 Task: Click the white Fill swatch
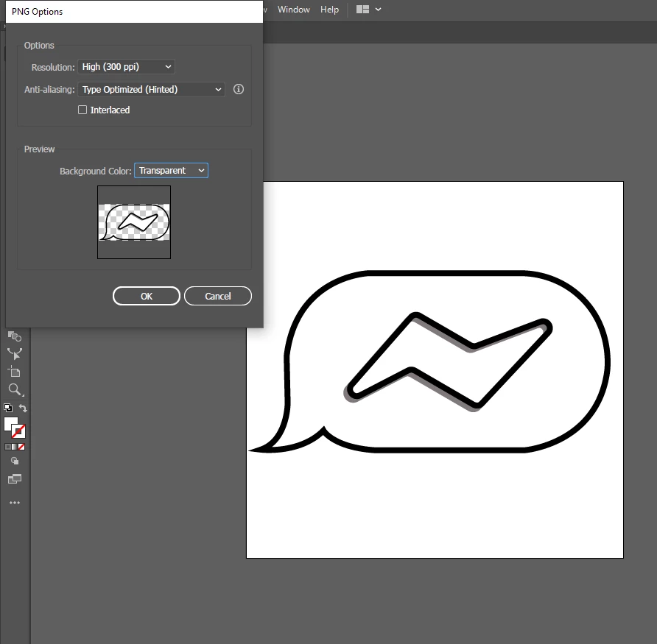[x=10, y=424]
